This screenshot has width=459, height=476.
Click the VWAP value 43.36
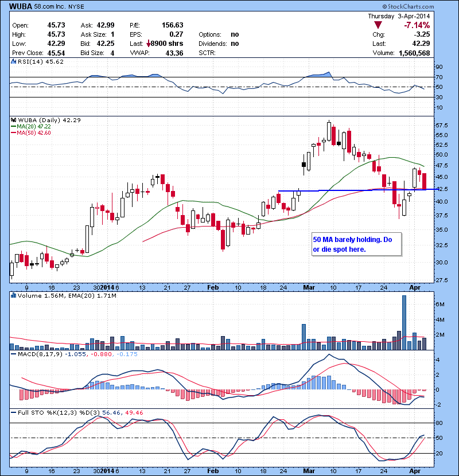(174, 53)
